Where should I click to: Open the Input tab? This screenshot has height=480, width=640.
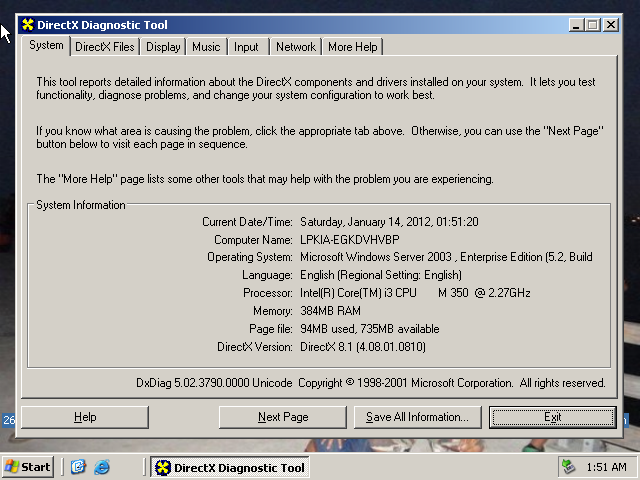(x=246, y=47)
